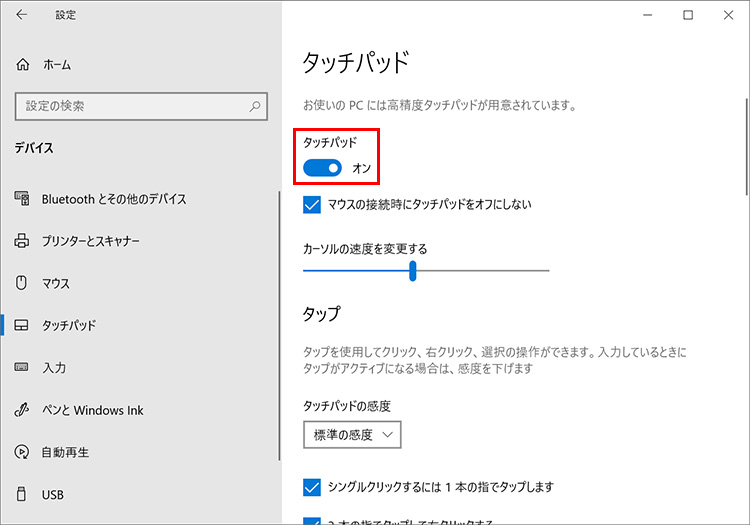Click the printer icon in sidebar
Viewport: 750px width, 525px height.
23,241
